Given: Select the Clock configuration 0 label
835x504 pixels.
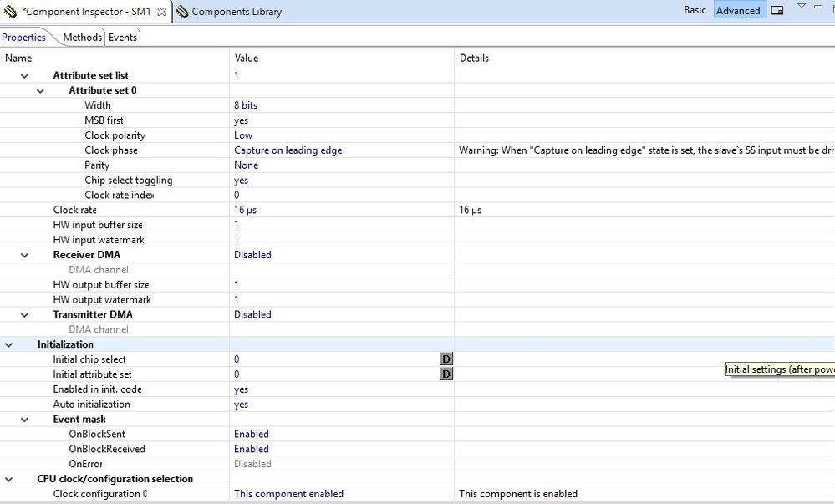Looking at the screenshot, I should [100, 494].
